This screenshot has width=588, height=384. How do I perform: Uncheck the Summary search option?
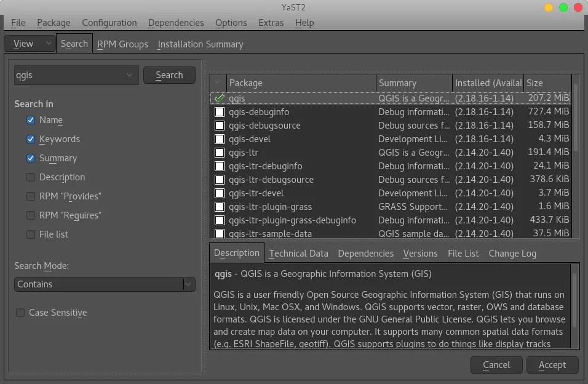coord(31,158)
